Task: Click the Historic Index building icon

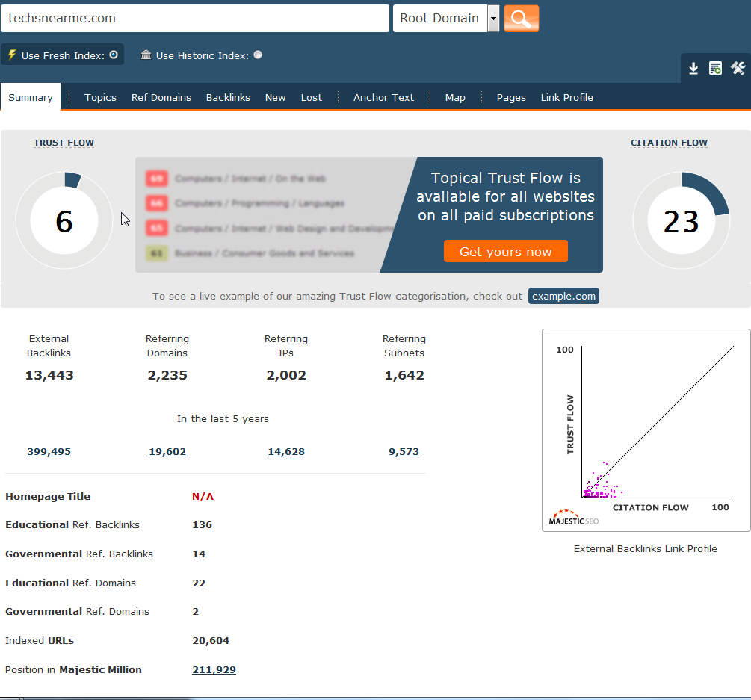Action: 146,55
